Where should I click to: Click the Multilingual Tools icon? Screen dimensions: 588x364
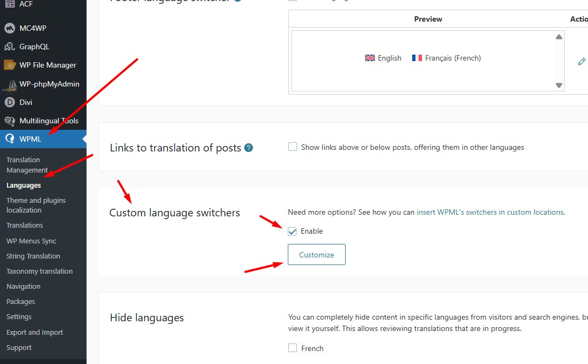coord(10,121)
